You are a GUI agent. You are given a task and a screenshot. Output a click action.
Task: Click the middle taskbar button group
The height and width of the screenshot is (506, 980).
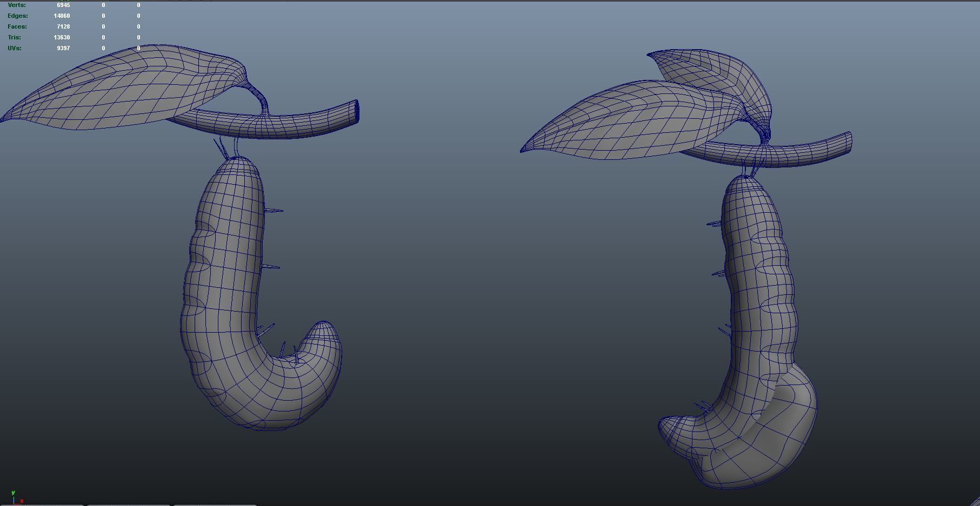[x=130, y=504]
